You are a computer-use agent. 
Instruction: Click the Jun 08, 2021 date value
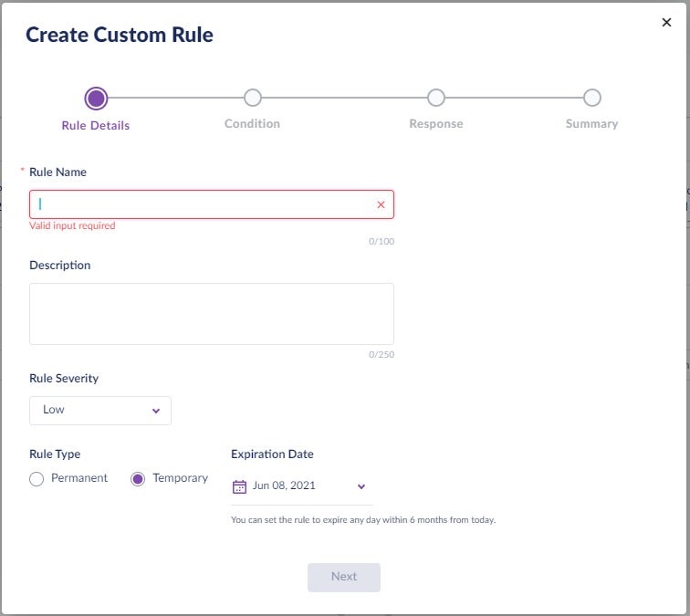[x=284, y=486]
